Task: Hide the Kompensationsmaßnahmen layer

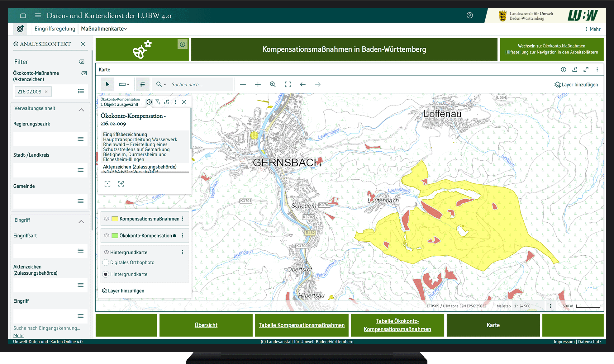Action: [107, 219]
